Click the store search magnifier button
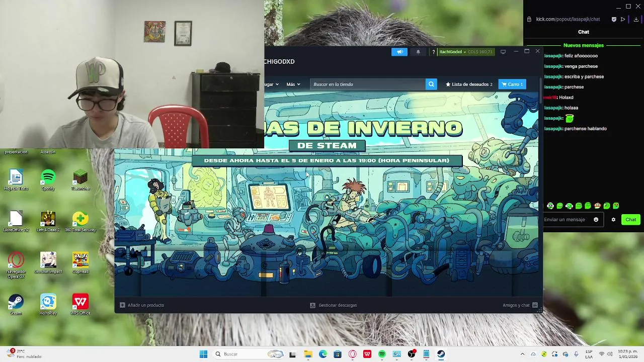 (431, 84)
